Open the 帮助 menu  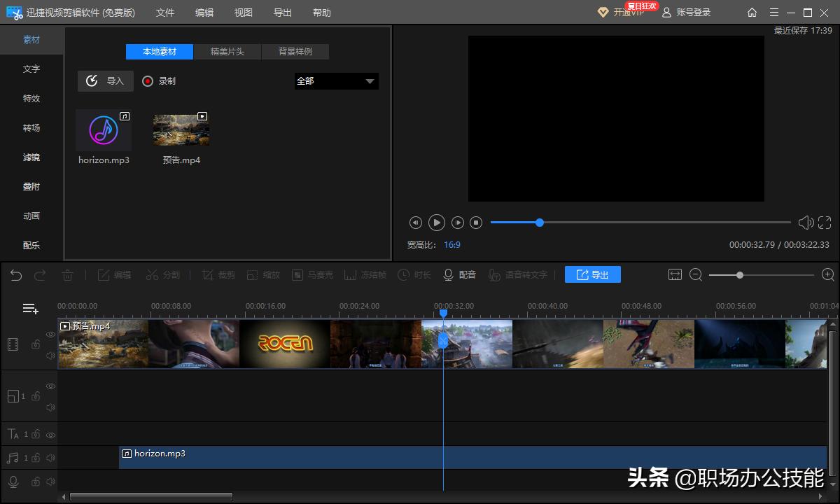(x=321, y=12)
